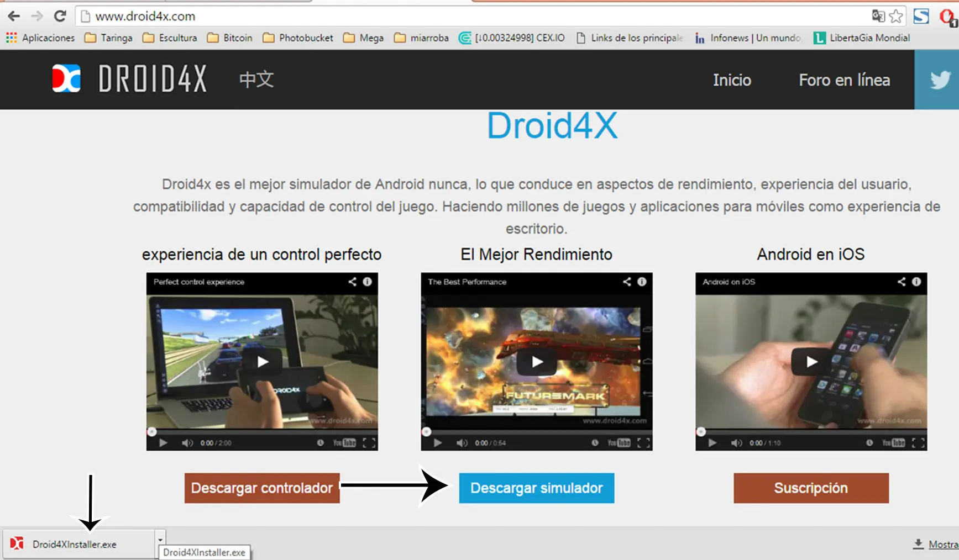Viewport: 959px width, 560px height.
Task: Toggle fullscreen on Perfect control video
Action: [369, 443]
